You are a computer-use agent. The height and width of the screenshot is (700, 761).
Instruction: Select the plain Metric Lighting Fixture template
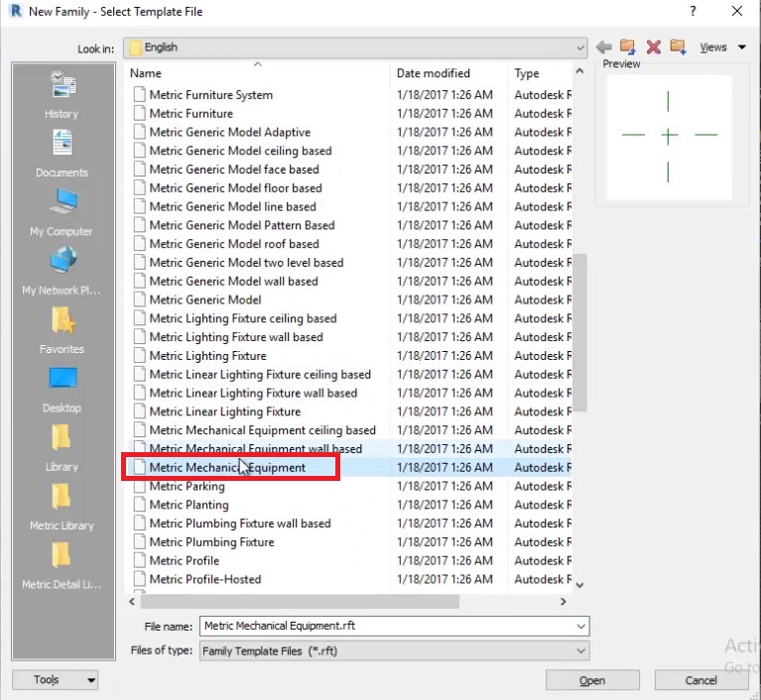pyautogui.click(x=207, y=356)
